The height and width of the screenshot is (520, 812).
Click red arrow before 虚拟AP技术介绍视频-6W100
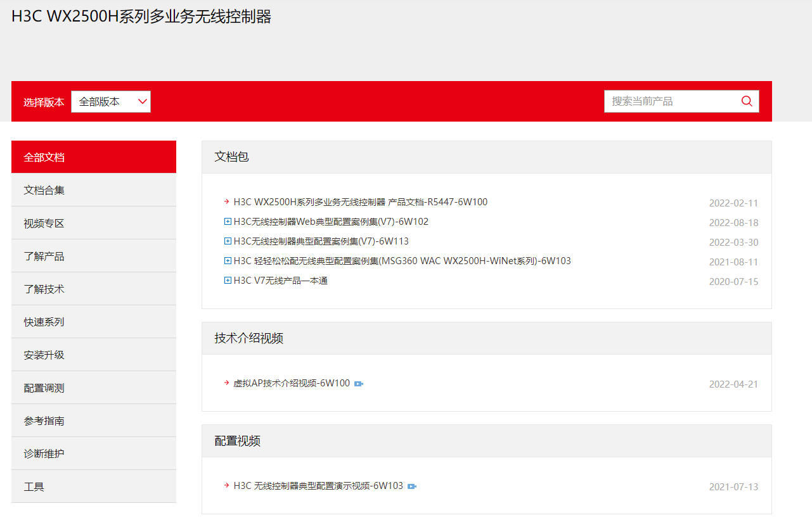pos(226,383)
